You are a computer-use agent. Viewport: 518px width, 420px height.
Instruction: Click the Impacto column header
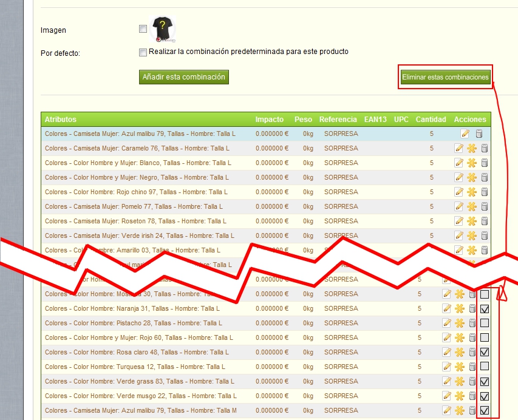(x=269, y=120)
